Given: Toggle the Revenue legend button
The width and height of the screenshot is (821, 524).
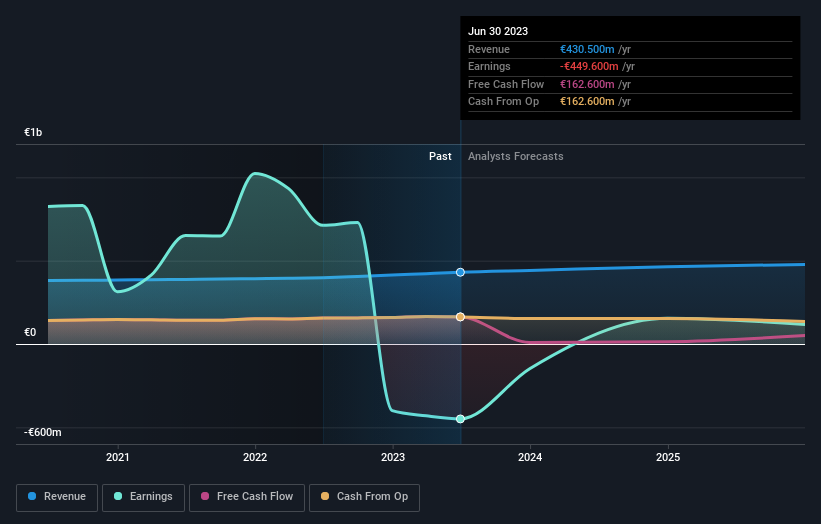Looking at the screenshot, I should [x=57, y=497].
